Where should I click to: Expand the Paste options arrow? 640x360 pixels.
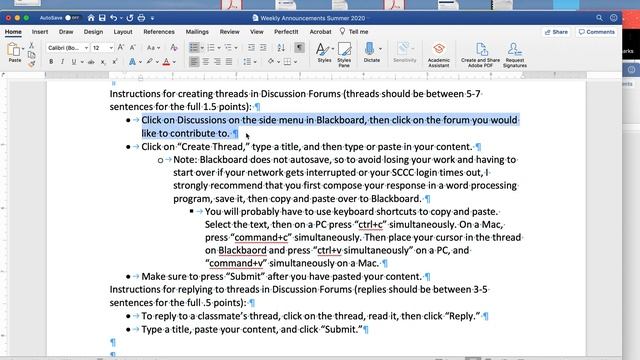tap(23, 49)
